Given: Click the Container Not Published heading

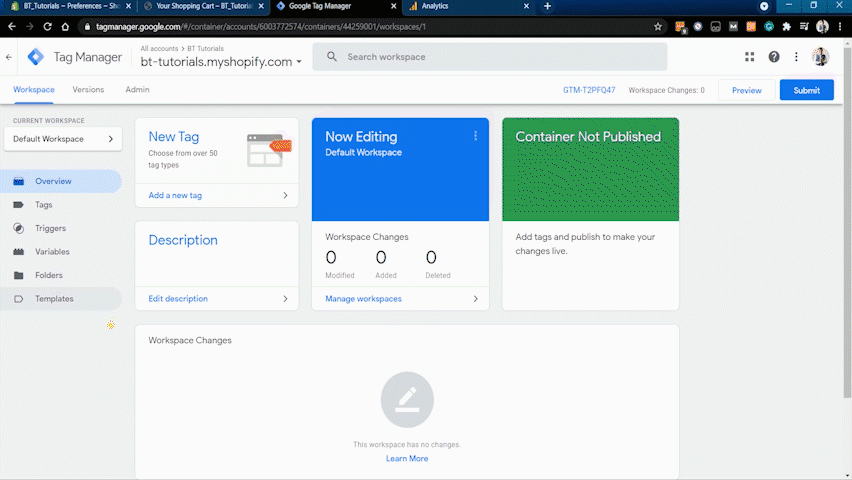Looking at the screenshot, I should 588,136.
